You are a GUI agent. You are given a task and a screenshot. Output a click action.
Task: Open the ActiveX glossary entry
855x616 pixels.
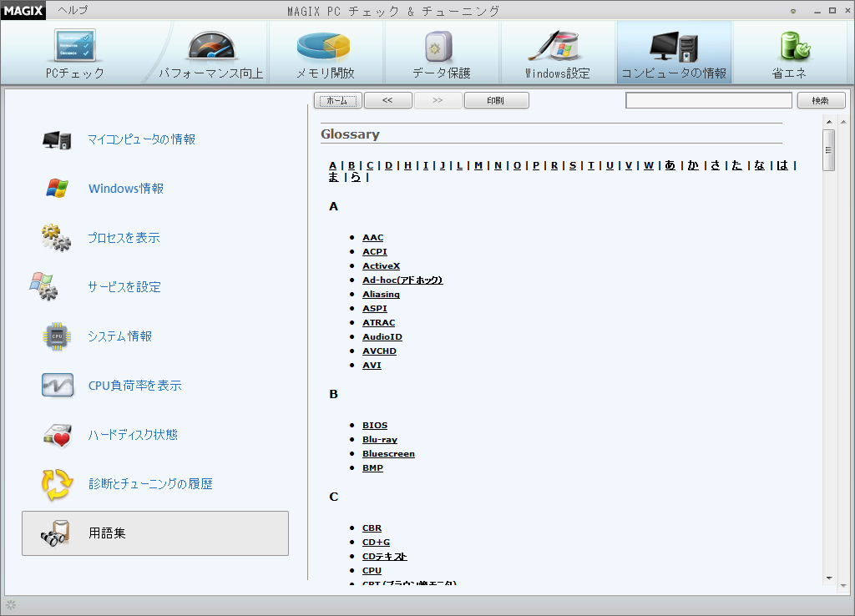(381, 266)
